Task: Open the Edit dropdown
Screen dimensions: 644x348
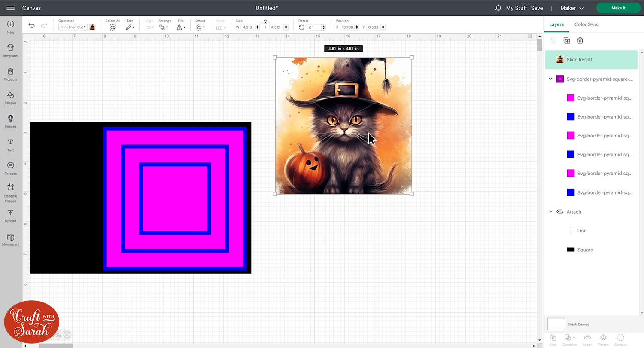Action: pos(130,27)
